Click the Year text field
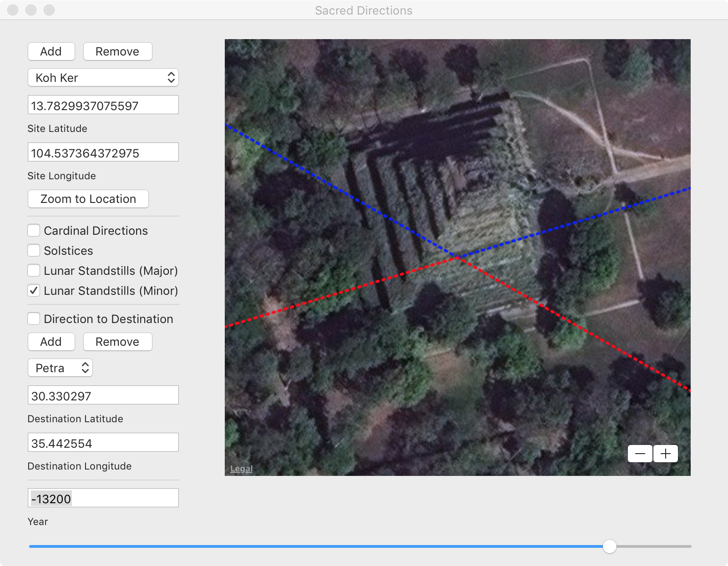 [103, 499]
